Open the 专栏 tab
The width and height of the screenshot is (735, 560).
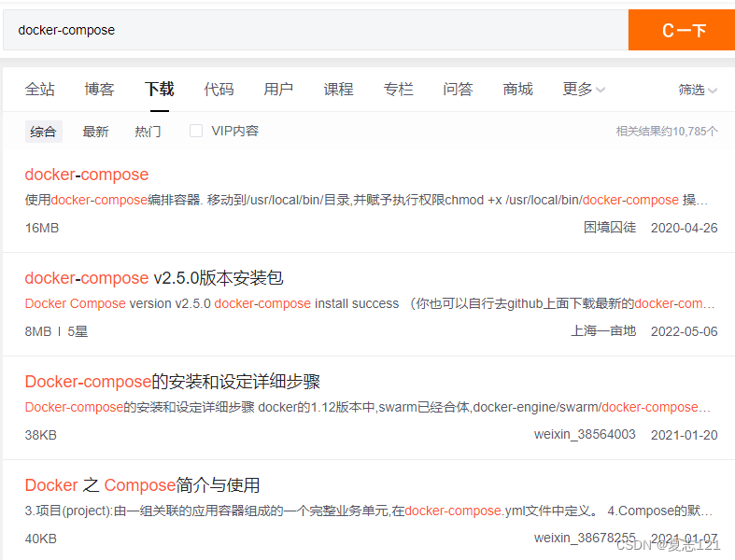[399, 89]
